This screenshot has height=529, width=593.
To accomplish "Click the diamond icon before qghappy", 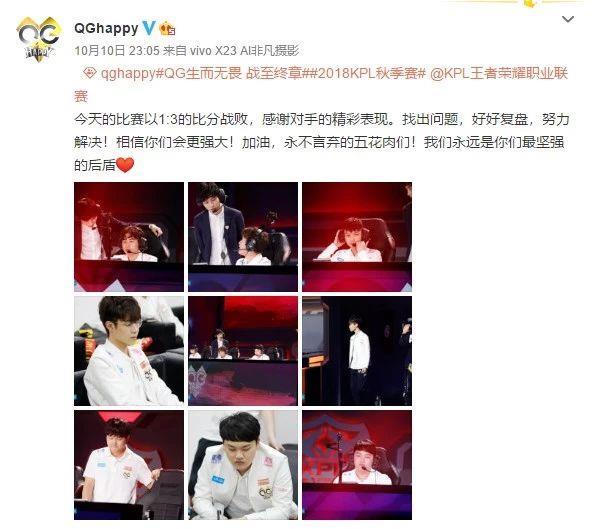I will click(89, 73).
